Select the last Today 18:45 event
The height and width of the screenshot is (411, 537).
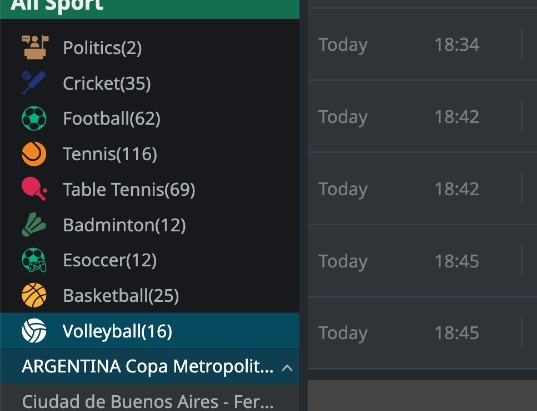coord(422,333)
